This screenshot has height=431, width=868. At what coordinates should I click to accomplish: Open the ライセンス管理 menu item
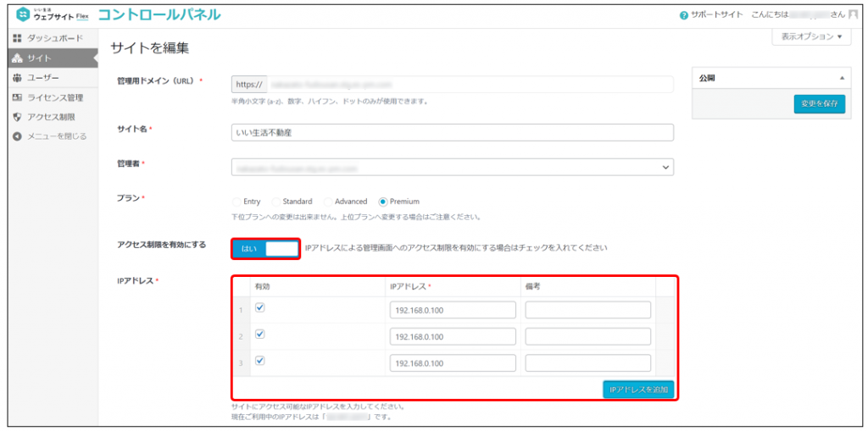55,97
